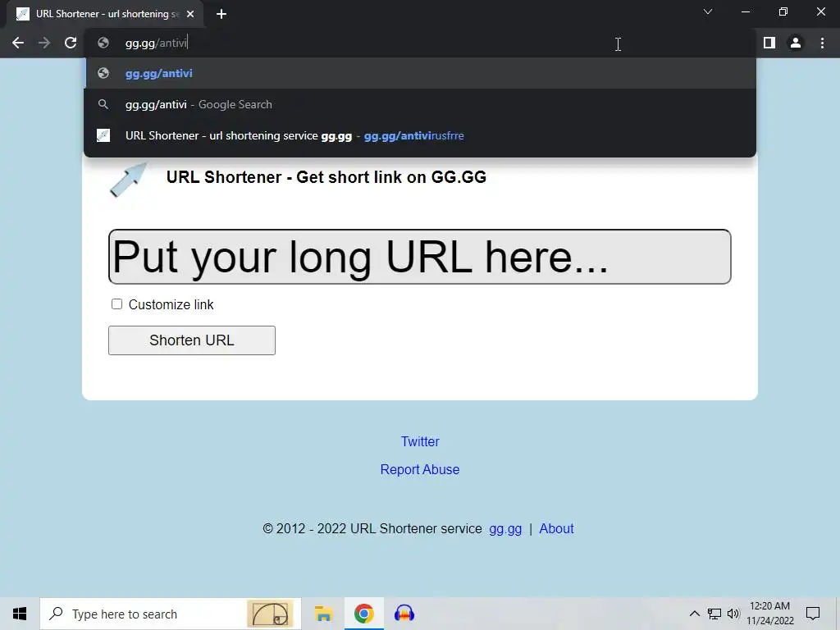Click the forward navigation arrow
This screenshot has height=630, width=840.
(44, 43)
